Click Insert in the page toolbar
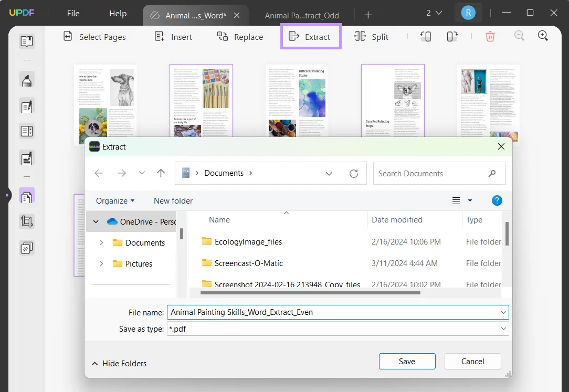The width and height of the screenshot is (569, 392). point(173,37)
